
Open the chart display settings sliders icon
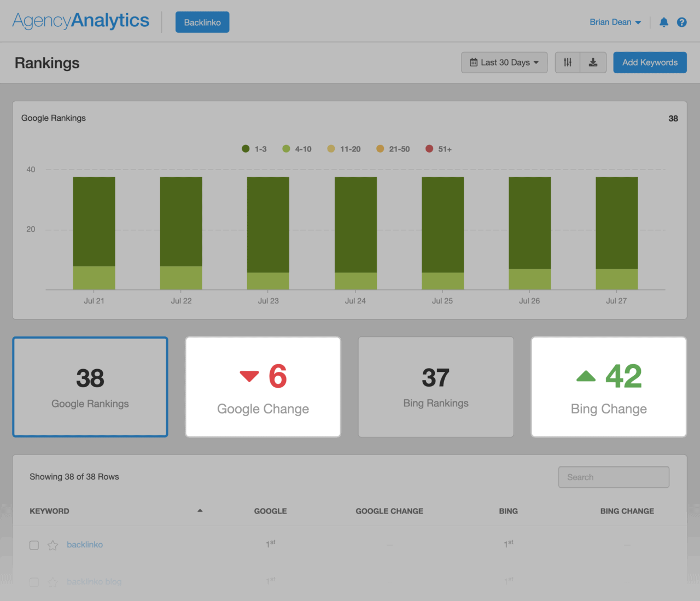567,62
